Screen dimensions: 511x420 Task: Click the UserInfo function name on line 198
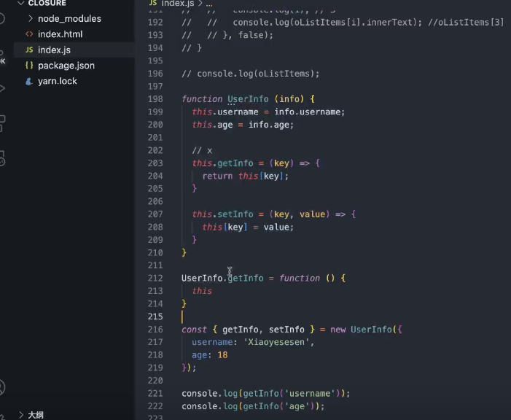248,99
